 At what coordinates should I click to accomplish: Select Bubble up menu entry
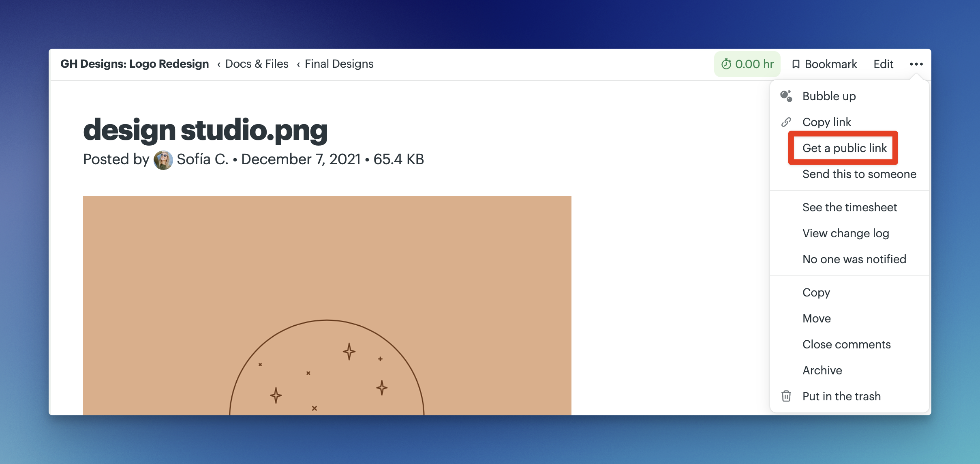tap(849, 96)
